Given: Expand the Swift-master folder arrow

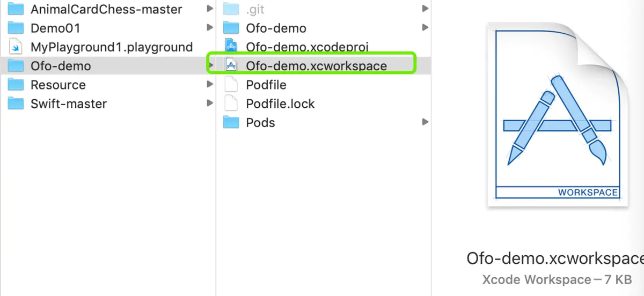Looking at the screenshot, I should coord(210,103).
